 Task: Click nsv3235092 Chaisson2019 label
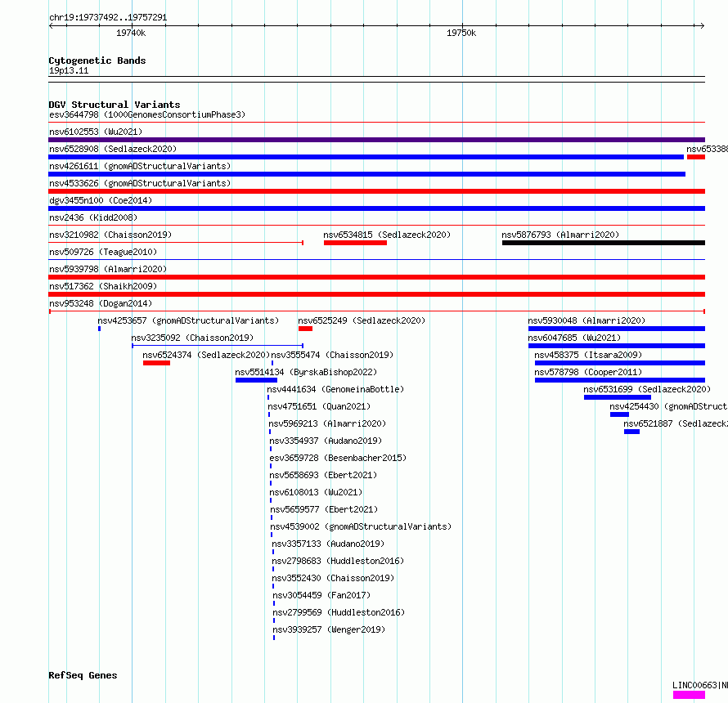[x=193, y=338]
